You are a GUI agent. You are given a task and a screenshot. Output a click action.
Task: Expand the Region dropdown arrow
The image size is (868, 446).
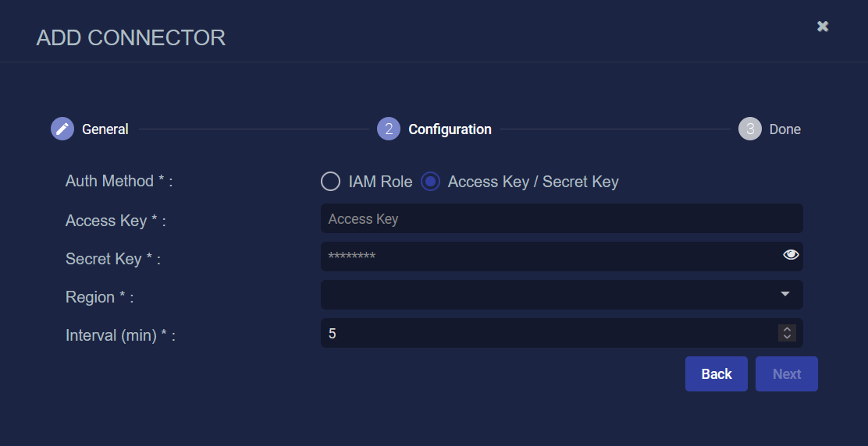point(785,294)
